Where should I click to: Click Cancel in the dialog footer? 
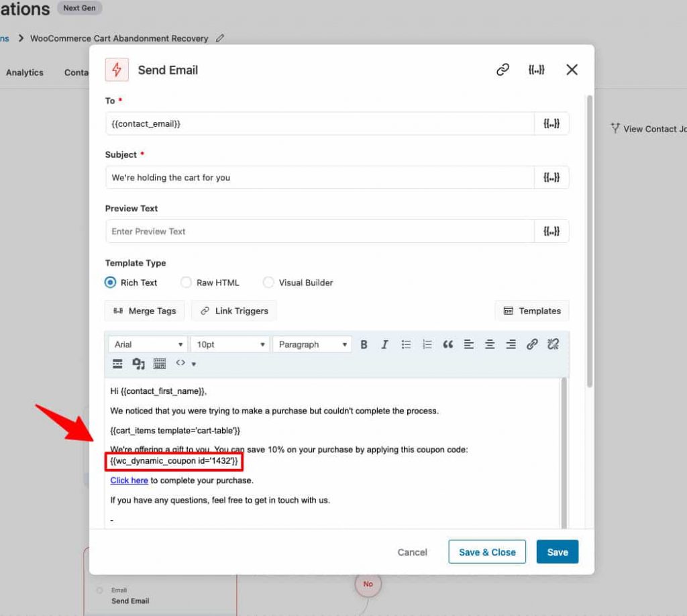click(x=413, y=552)
